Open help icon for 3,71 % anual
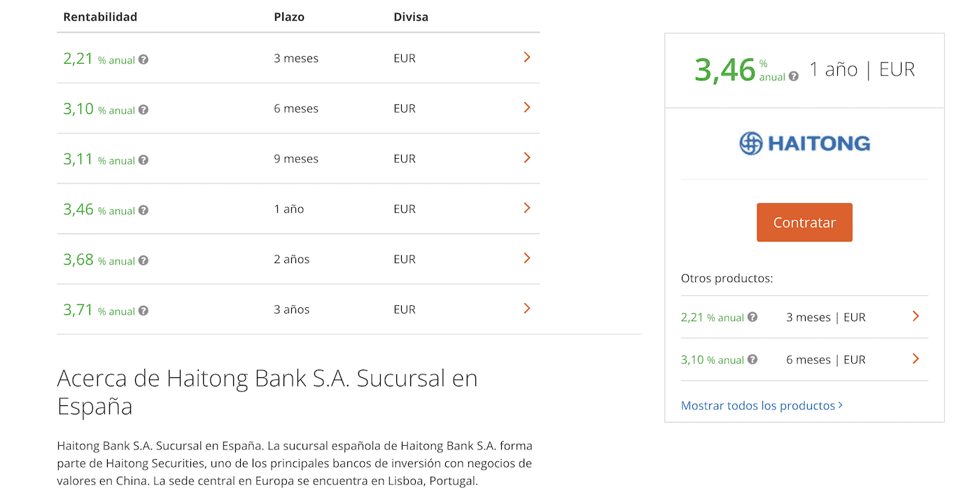 [x=143, y=311]
